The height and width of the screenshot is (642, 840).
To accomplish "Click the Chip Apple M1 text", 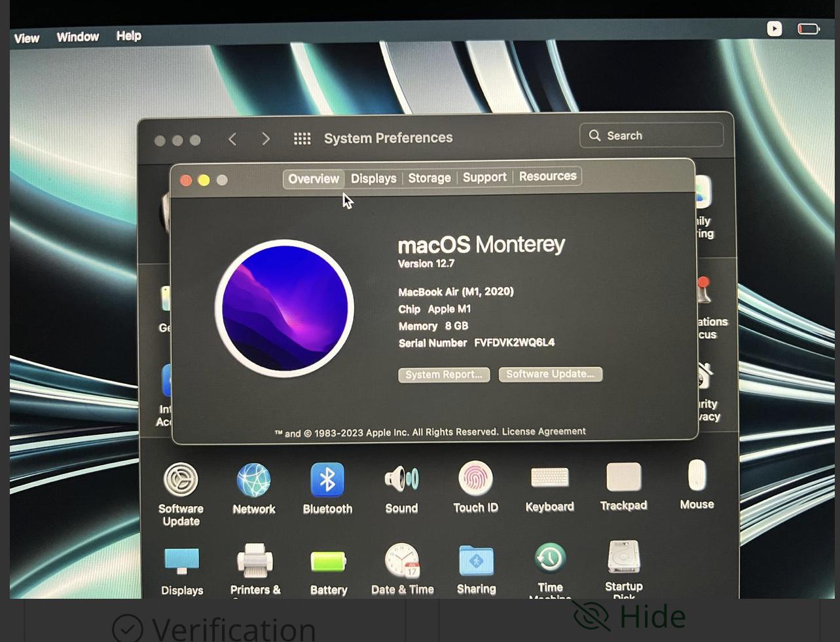I will pyautogui.click(x=434, y=309).
